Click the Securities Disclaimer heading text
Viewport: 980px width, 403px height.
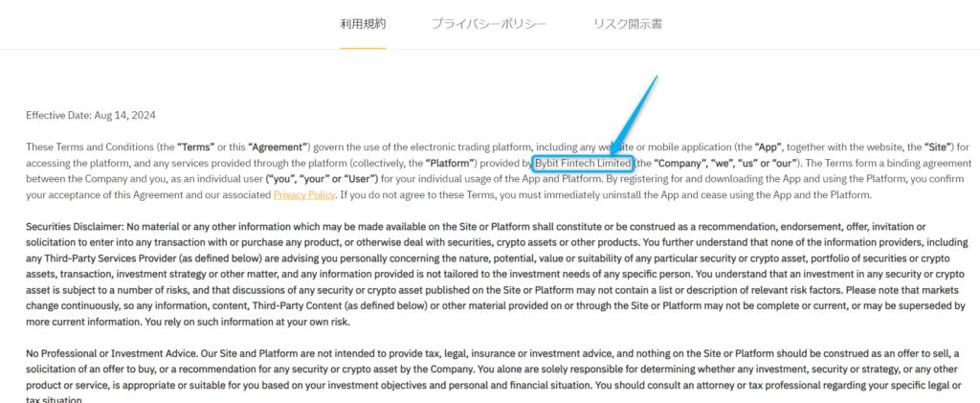[x=75, y=226]
